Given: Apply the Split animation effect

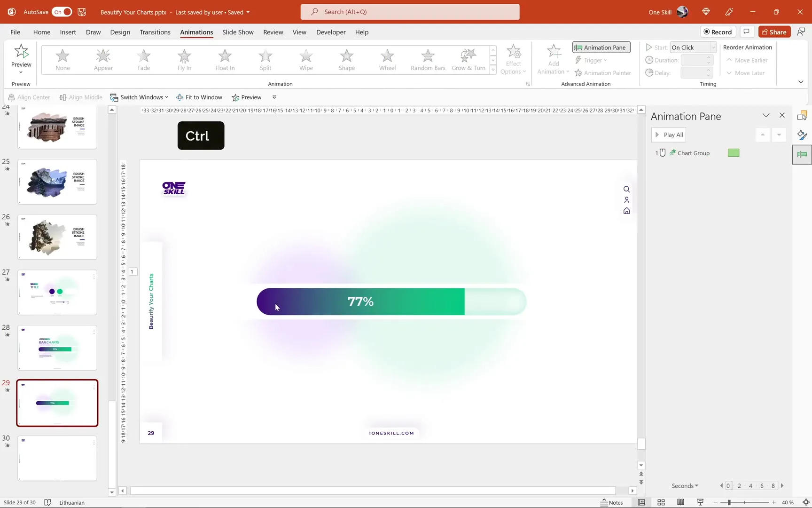Looking at the screenshot, I should 265,60.
